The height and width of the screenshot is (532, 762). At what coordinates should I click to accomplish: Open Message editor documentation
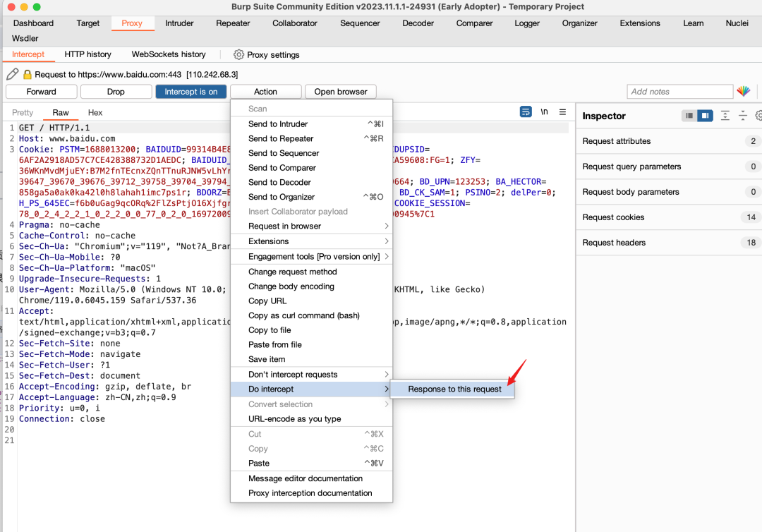312,478
